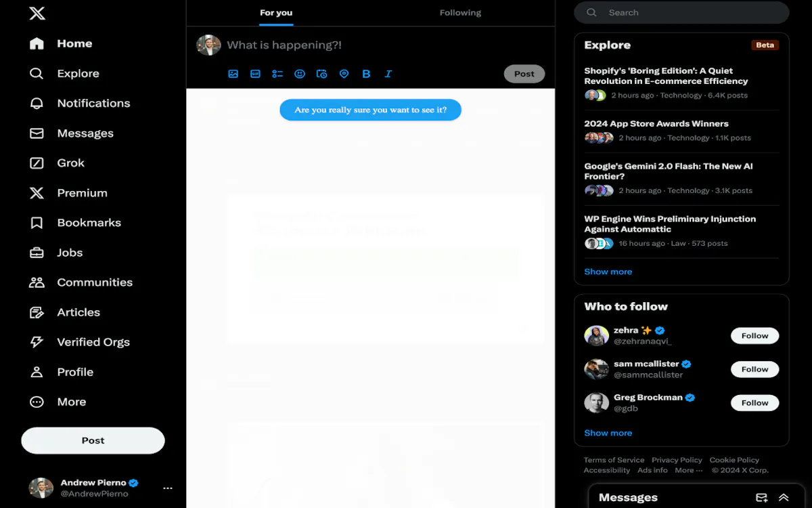Image resolution: width=812 pixels, height=508 pixels.
Task: Open Verified Orgs from the sidebar
Action: tap(80, 342)
